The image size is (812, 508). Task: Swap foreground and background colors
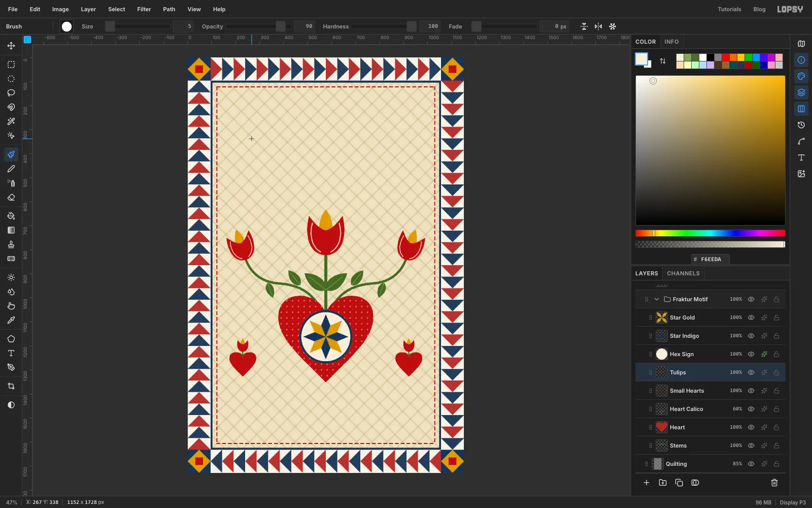point(663,61)
